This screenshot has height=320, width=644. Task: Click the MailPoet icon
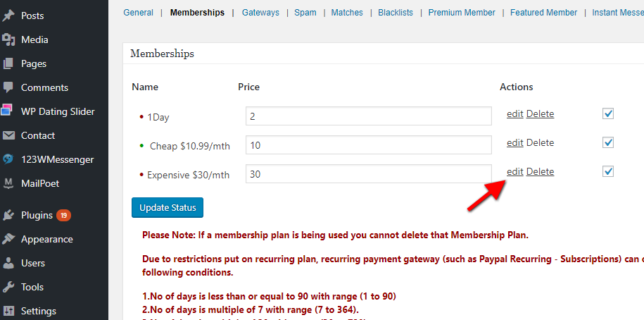[8, 183]
